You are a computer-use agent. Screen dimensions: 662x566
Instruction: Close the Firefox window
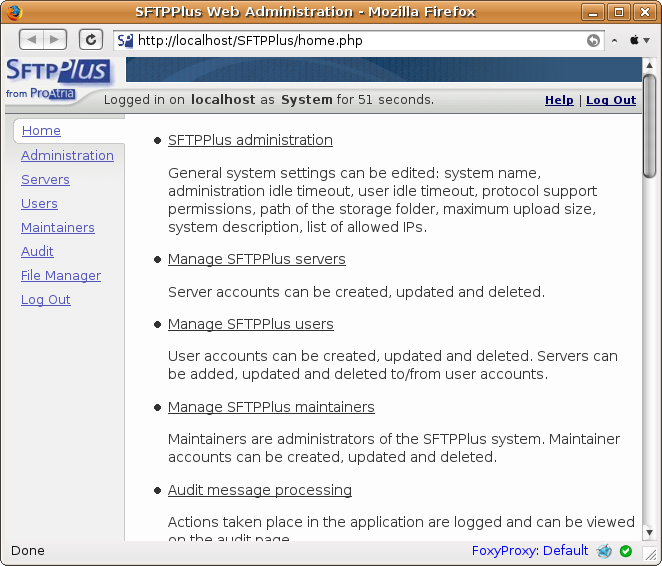[x=645, y=12]
